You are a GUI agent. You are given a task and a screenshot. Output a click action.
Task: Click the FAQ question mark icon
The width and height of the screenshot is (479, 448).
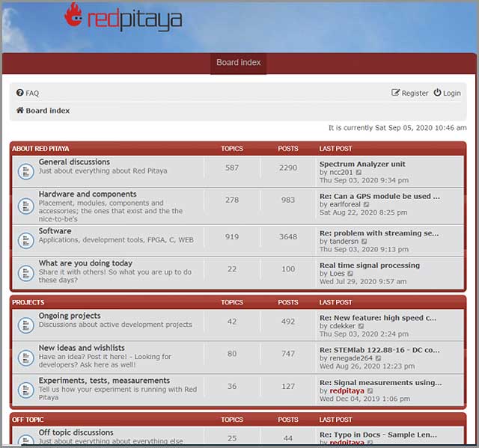pyautogui.click(x=20, y=93)
